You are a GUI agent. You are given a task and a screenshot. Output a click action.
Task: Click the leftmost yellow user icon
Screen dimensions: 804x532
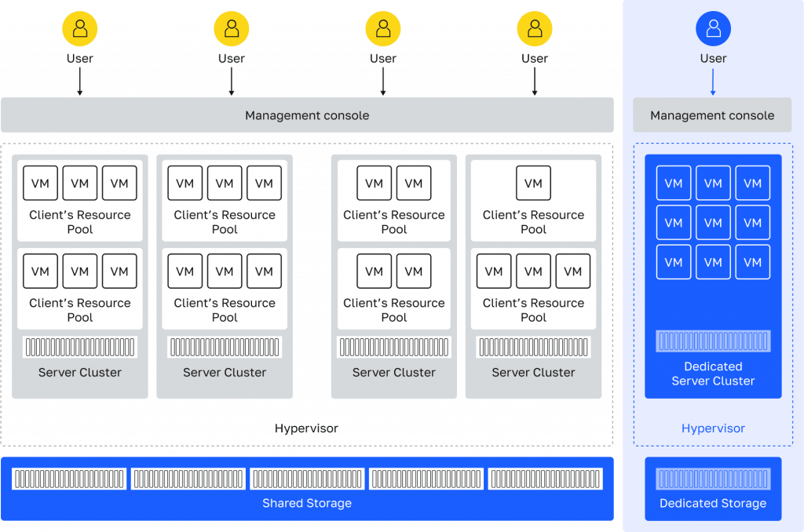(x=80, y=29)
